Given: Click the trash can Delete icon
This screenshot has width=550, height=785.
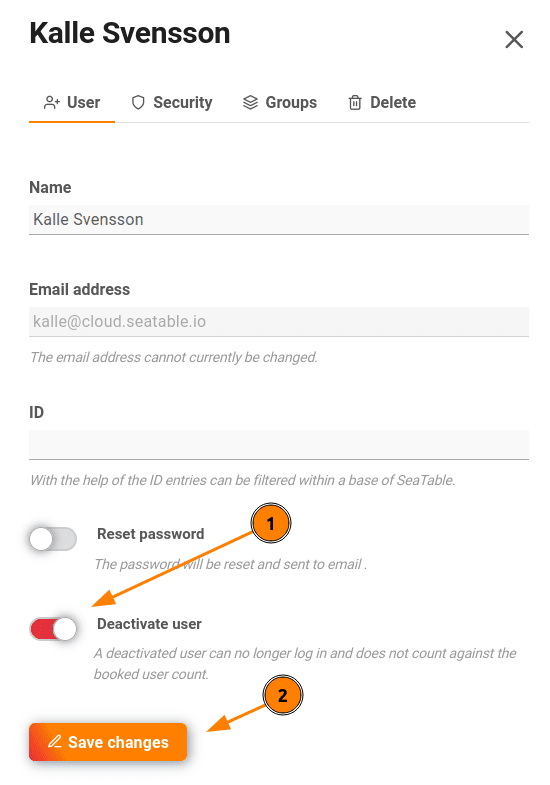Looking at the screenshot, I should click(355, 103).
